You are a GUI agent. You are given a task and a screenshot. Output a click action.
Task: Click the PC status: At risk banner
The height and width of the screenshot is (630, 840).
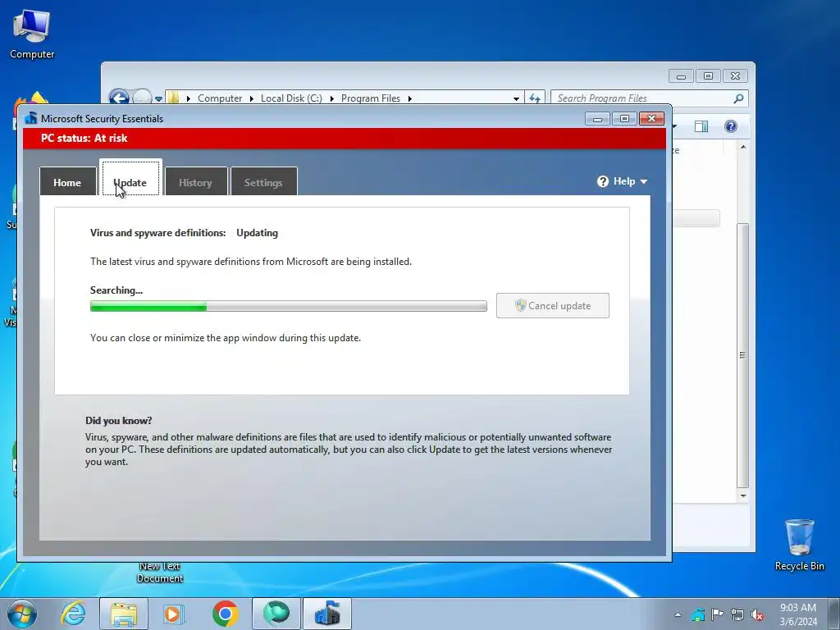pyautogui.click(x=345, y=138)
